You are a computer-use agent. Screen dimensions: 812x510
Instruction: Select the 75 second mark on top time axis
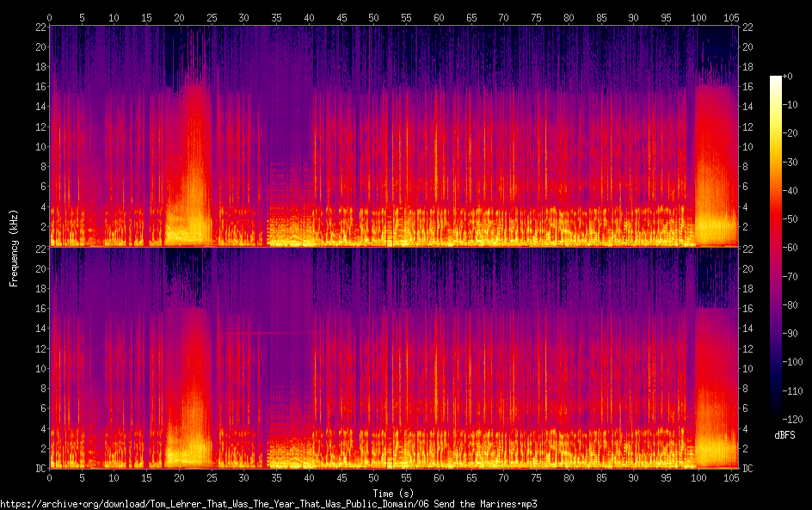pyautogui.click(x=536, y=17)
